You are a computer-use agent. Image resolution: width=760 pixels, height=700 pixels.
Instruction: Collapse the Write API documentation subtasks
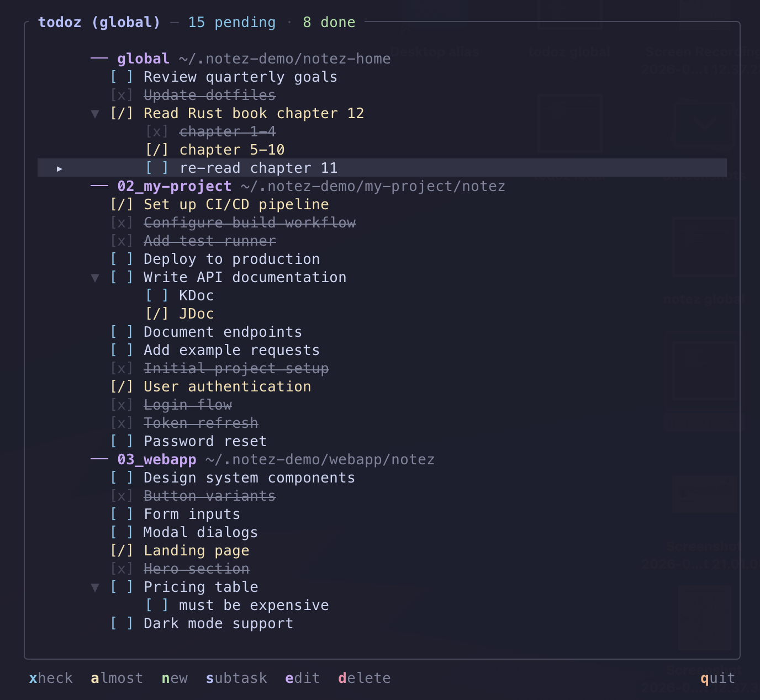(x=95, y=278)
